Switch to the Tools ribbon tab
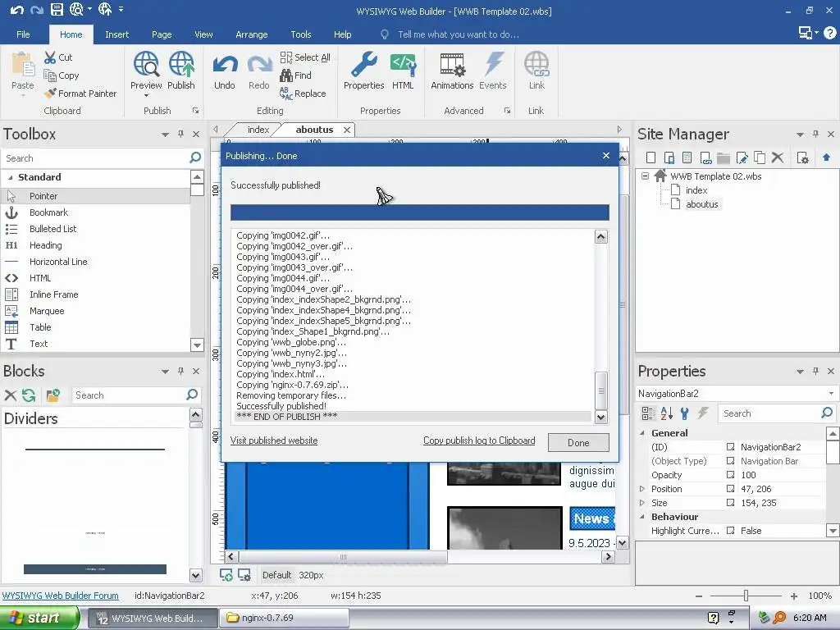Screen dimensions: 840x630 point(300,34)
